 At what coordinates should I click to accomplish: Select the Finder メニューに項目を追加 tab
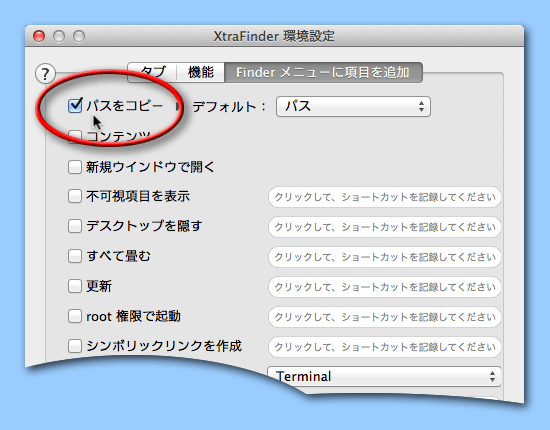323,73
